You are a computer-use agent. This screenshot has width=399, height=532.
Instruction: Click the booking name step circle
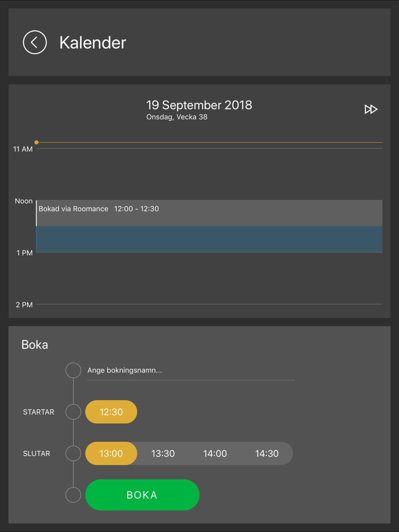tap(73, 370)
